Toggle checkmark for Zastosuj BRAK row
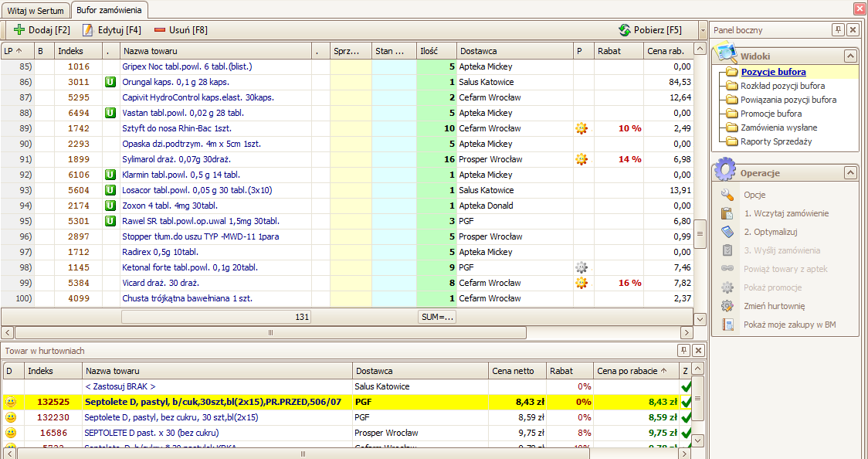The image size is (868, 459). click(x=686, y=386)
